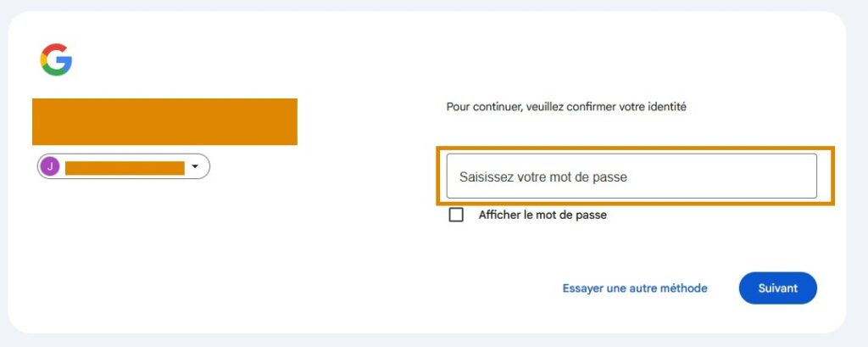Click the Google "G" logo

pos(56,60)
